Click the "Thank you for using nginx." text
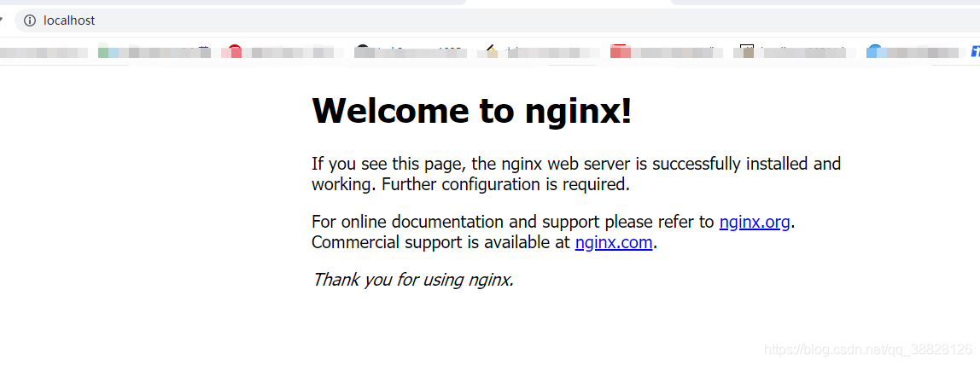980x365 pixels. click(412, 280)
